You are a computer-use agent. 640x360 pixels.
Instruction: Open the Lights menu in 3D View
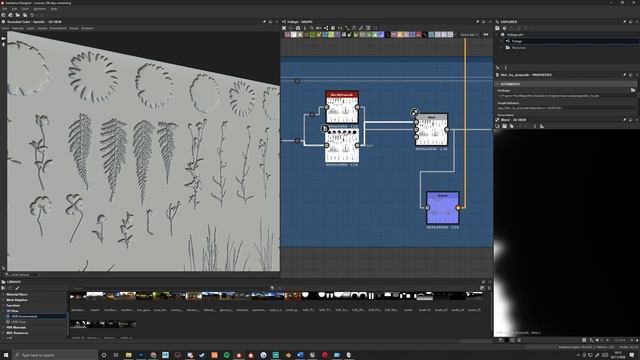point(31,29)
